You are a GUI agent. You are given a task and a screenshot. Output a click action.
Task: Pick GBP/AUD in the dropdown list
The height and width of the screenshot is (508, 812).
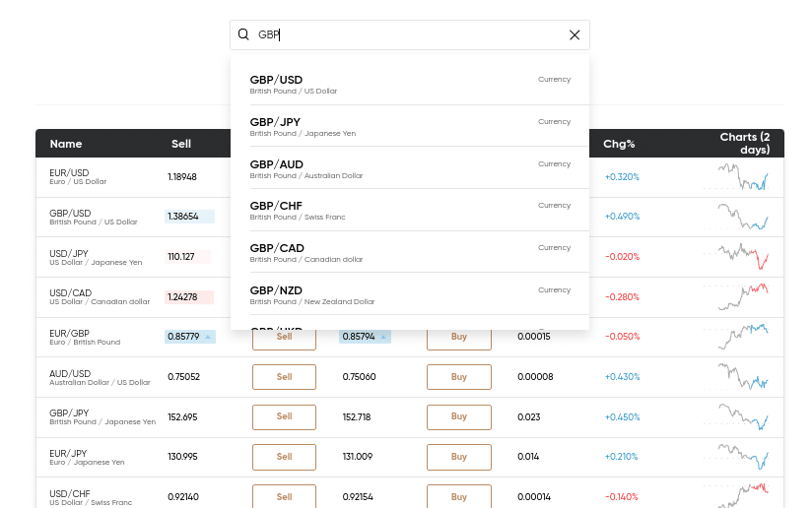pos(410,169)
